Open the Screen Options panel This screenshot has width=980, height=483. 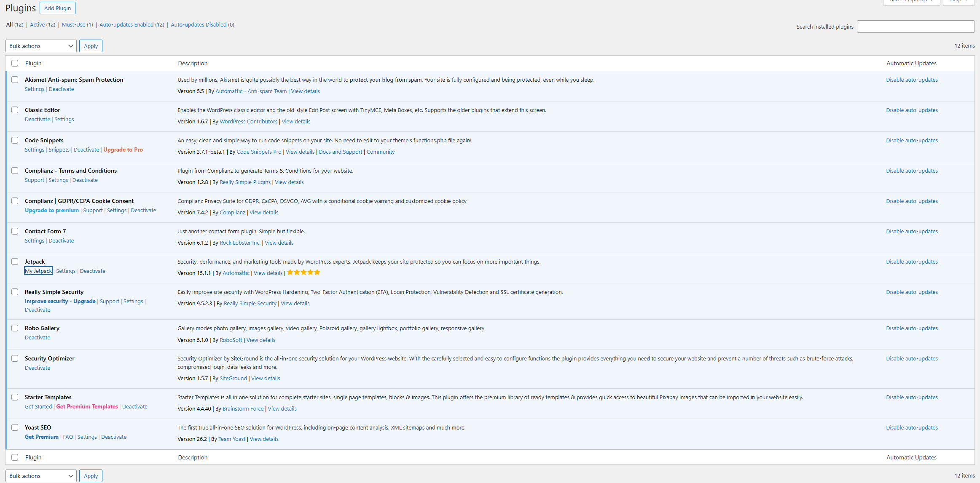coord(911,1)
